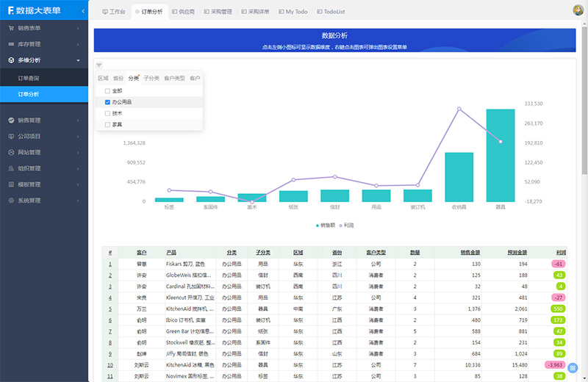The width and height of the screenshot is (588, 382).
Task: Sort table by 销售金额 column header
Action: (x=470, y=253)
